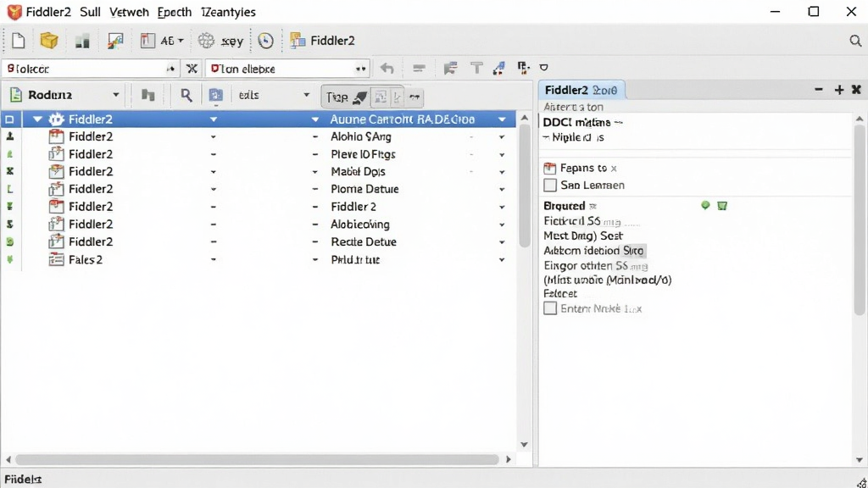Click the blue calendar icon
The image size is (868, 488).
(216, 95)
